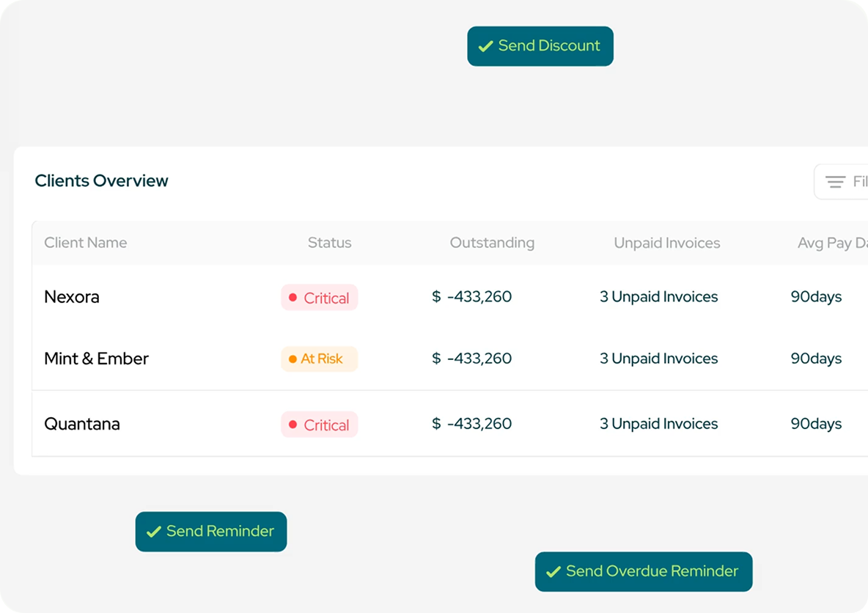Click red dot in Quantana's Critical badge

[x=293, y=425]
